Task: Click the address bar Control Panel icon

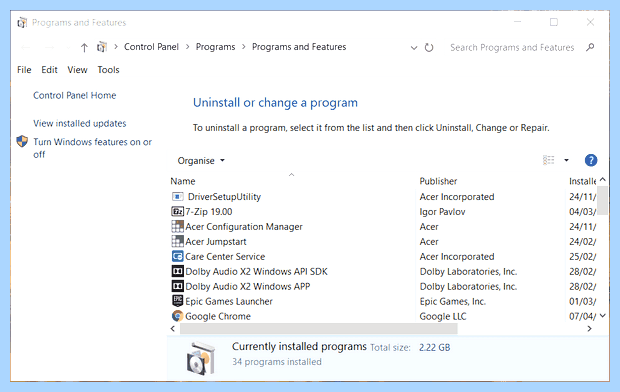Action: 102,47
